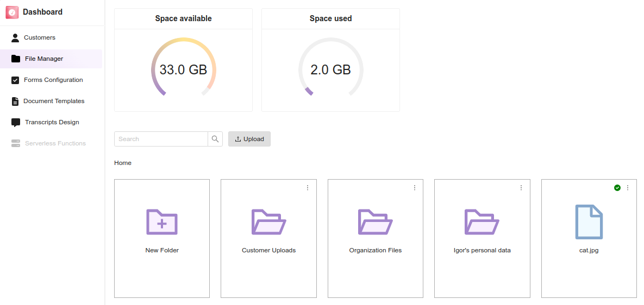Open the options menu for Customer Uploads

click(x=308, y=188)
